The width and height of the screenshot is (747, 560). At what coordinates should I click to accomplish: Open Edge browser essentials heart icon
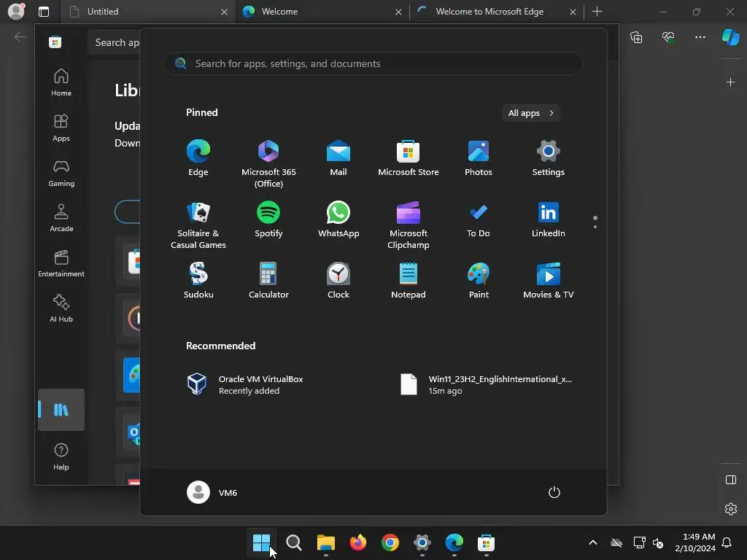pyautogui.click(x=668, y=37)
